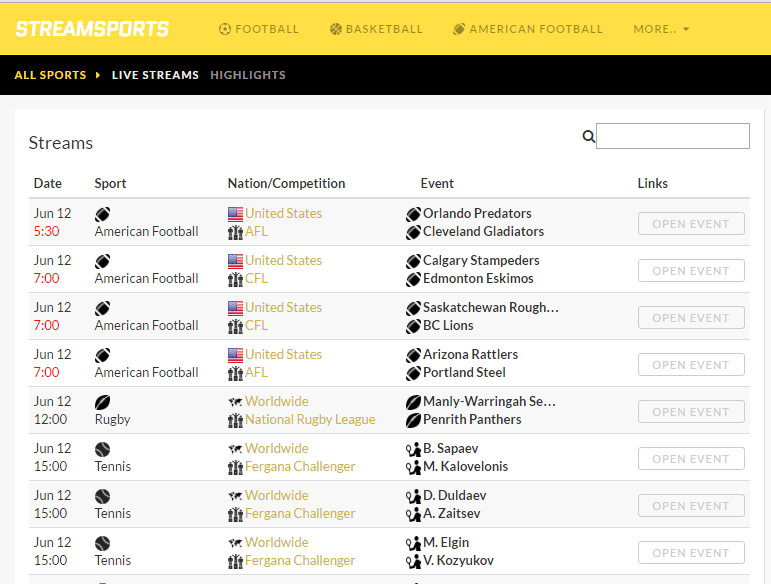This screenshot has height=584, width=771.
Task: Click world map icon in Rugby row
Action: coord(236,402)
